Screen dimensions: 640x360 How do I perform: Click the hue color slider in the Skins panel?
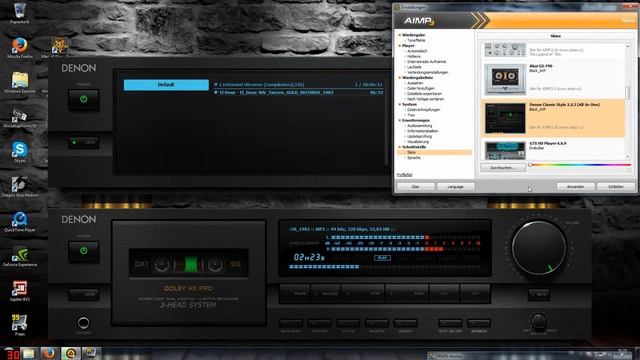(580, 165)
